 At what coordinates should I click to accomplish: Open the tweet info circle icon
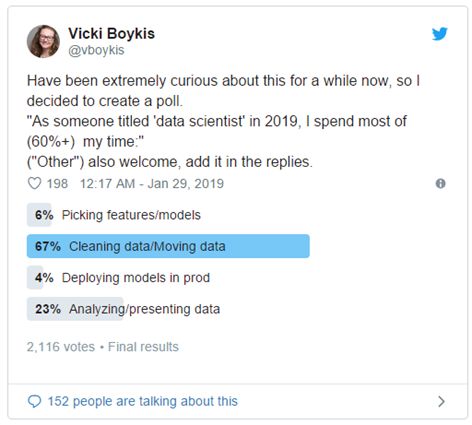(440, 184)
